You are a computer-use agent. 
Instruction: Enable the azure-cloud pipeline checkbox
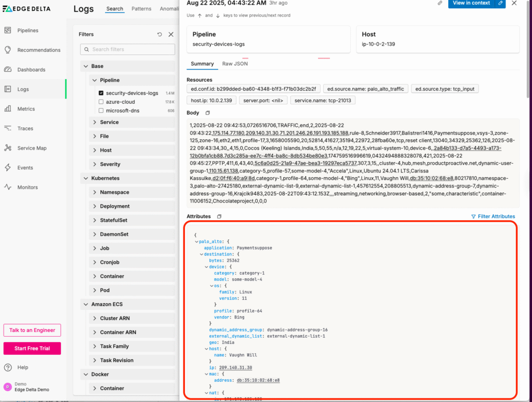(101, 102)
